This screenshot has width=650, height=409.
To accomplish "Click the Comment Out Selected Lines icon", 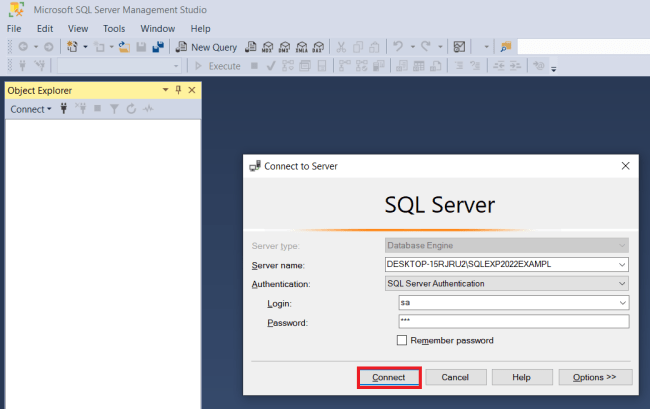I will pyautogui.click(x=458, y=65).
